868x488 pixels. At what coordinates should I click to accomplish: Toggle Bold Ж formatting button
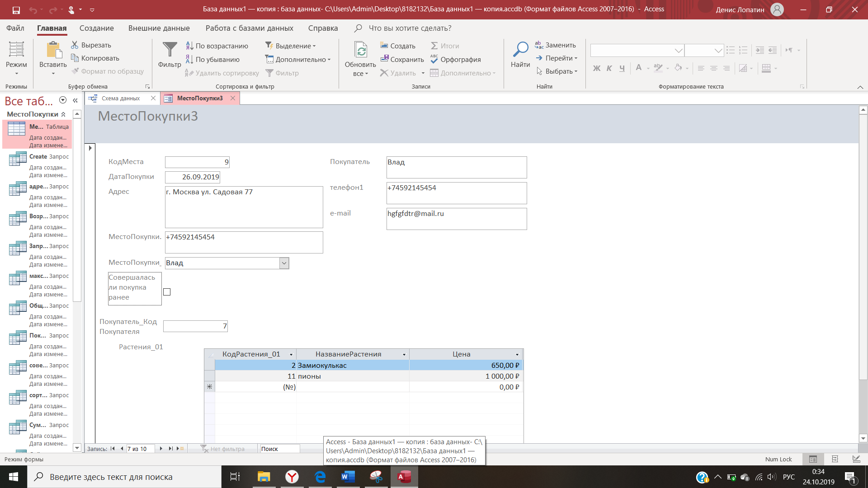597,68
